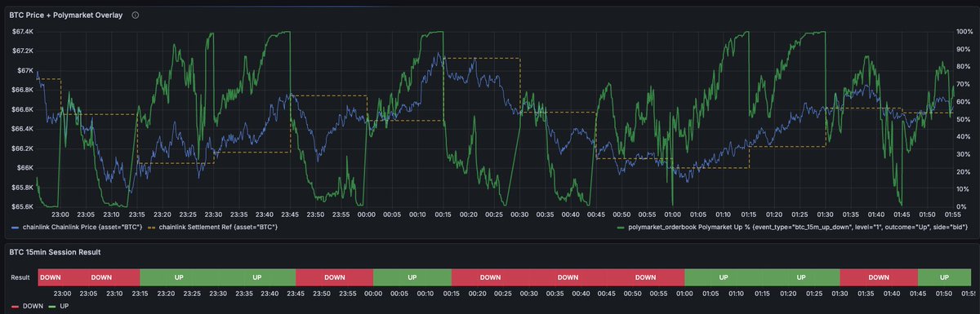Click the $65.6K label on the price axis

[x=22, y=206]
